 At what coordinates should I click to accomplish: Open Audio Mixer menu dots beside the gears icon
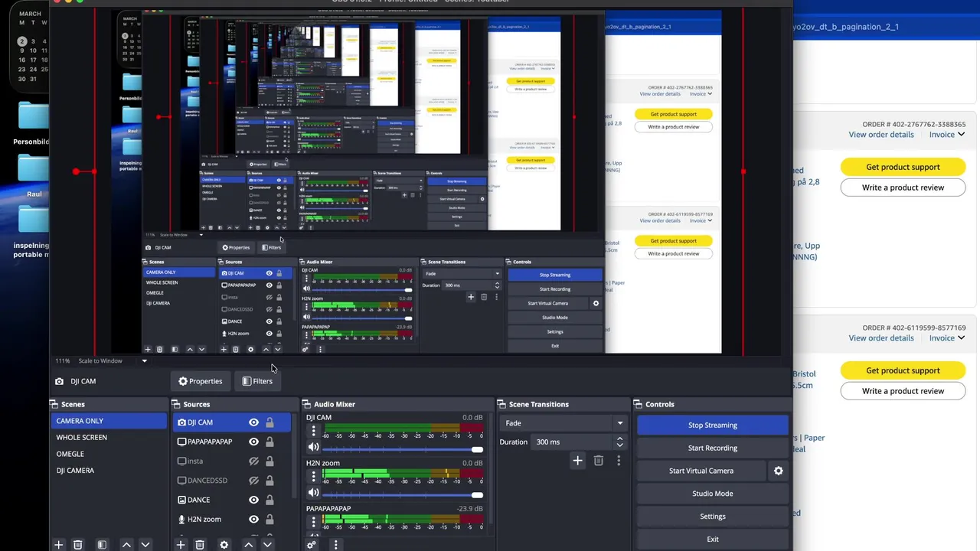coord(335,545)
